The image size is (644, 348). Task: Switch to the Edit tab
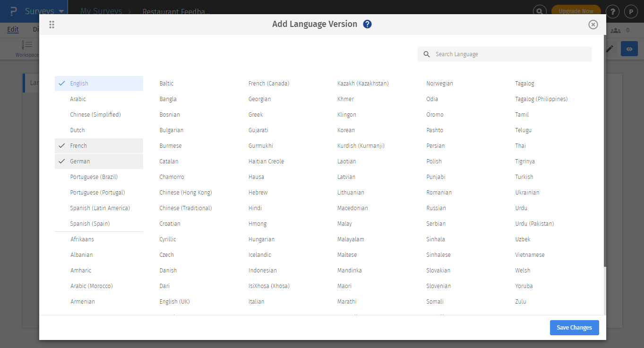(13, 29)
